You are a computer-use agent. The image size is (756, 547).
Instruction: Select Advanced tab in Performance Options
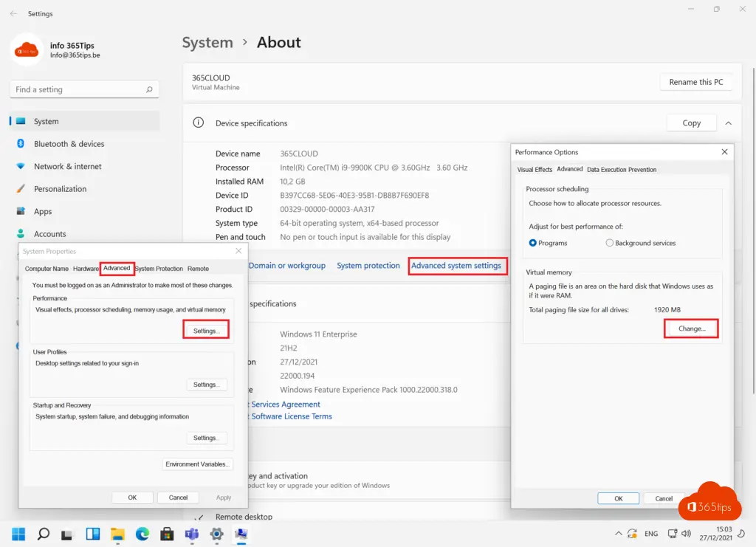[x=569, y=169]
